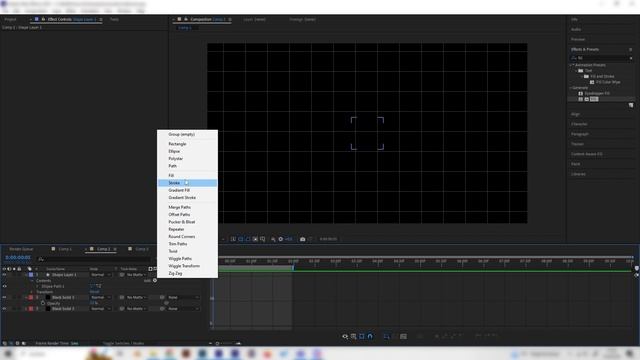This screenshot has height=360, width=640.
Task: Take a snapshot with the camera icon
Action: coord(302,239)
